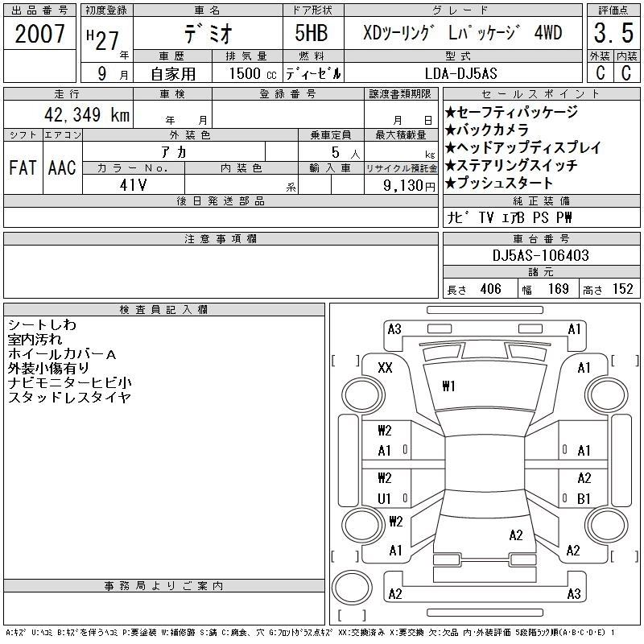Select the A3 marker at bottom-right bumper
Screen dimensions: 644x644
pyautogui.click(x=573, y=594)
